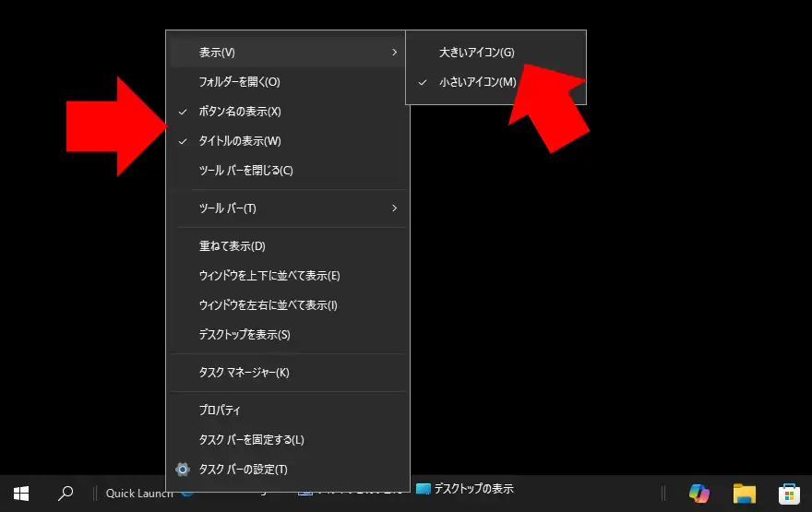The height and width of the screenshot is (512, 812).
Task: Click タスク バーを固定する option
Action: pyautogui.click(x=251, y=439)
